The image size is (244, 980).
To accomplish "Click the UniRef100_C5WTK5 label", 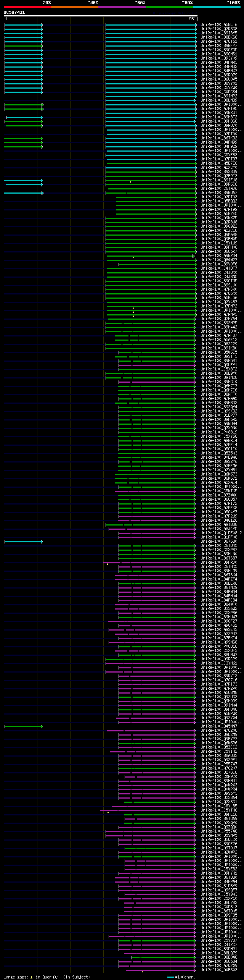I will click(x=219, y=491).
